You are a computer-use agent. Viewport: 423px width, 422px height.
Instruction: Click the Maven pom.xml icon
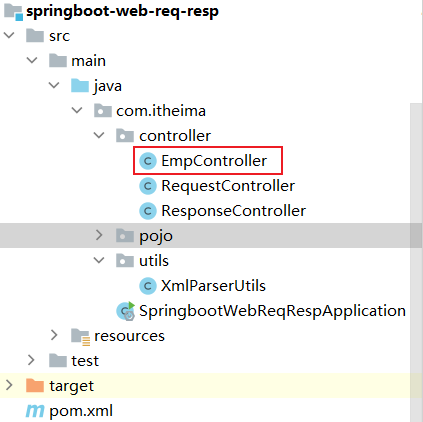(35, 411)
